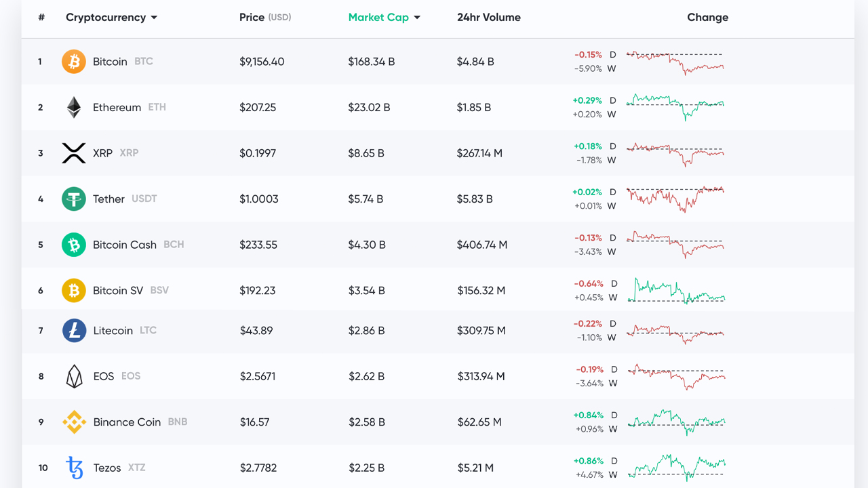Click the Ethereum diamond logo icon
Screen dimensions: 868x488
74,107
